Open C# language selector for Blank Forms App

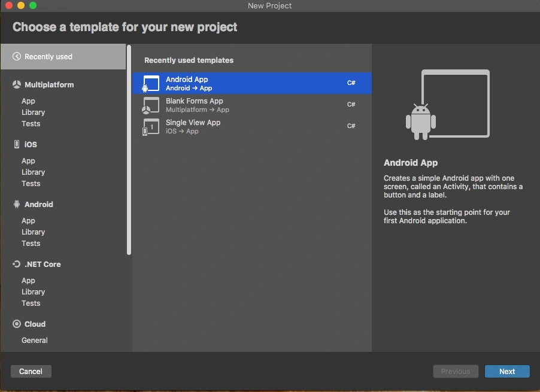tap(351, 104)
